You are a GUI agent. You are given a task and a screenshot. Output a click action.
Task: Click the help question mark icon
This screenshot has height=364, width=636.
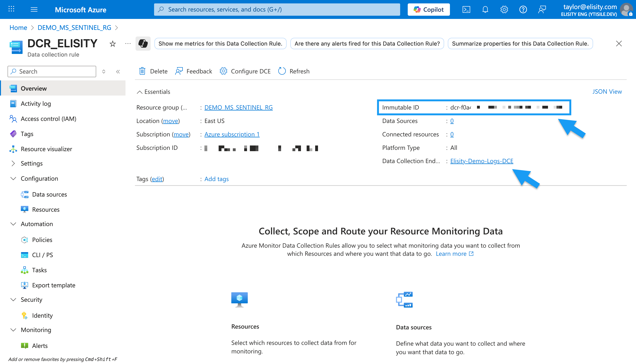click(523, 9)
